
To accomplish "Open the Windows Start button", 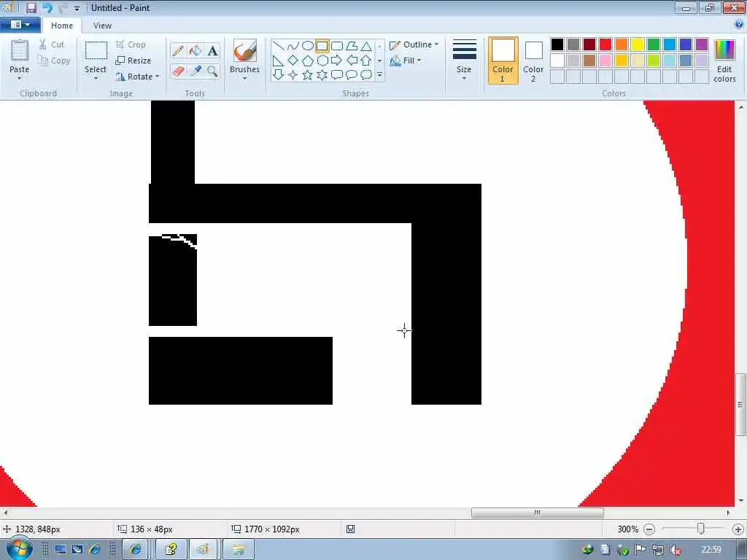I will 19,549.
